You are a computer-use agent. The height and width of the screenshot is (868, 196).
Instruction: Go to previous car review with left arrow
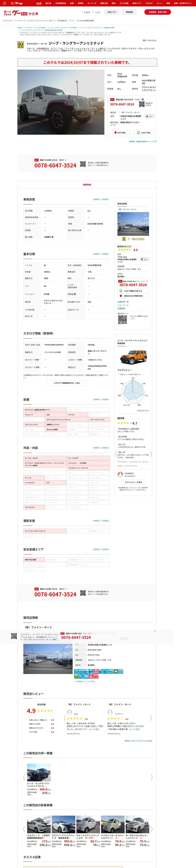coord(116,454)
